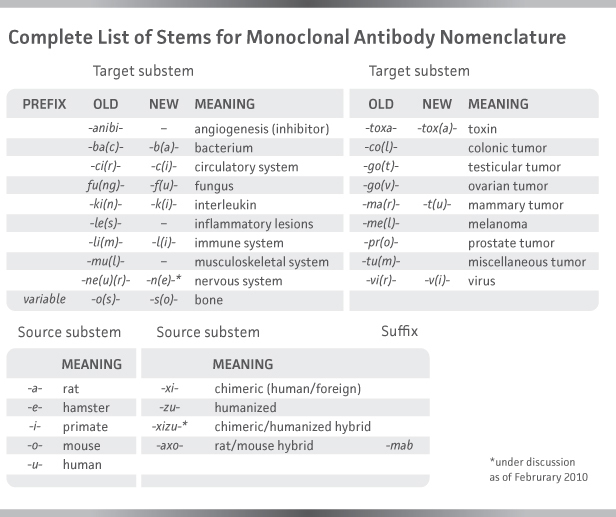Select the PREFIX column header
616x517 pixels.
click(44, 104)
